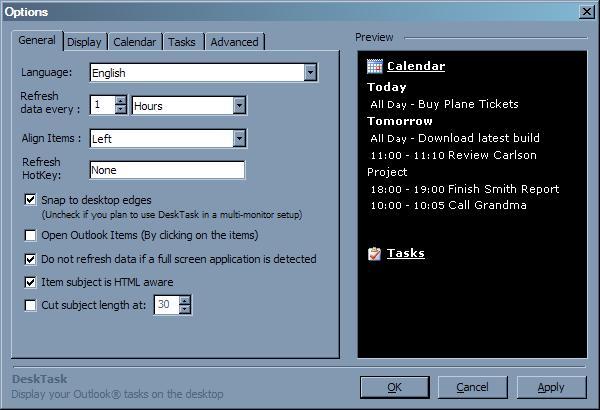
Task: Decrease cut subject length spinner down
Action: point(185,309)
